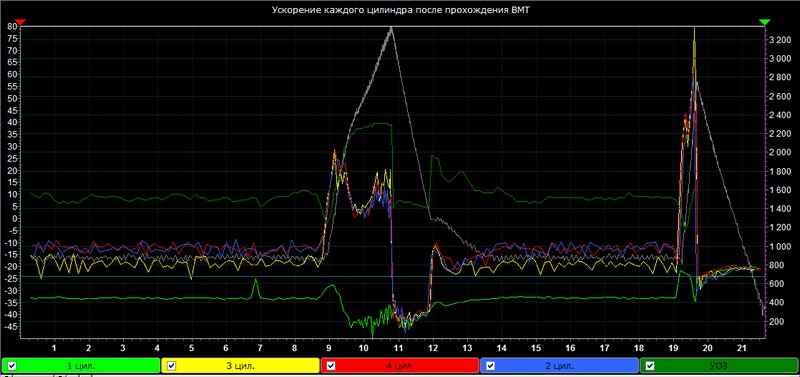Click the 0 label on left axis
This screenshot has height=377, width=800.
point(15,218)
